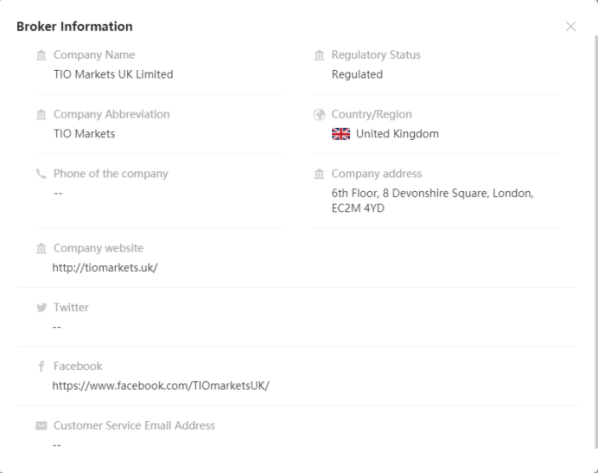Click the Company Abbreviation bank icon
The height and width of the screenshot is (473, 598).
click(41, 114)
